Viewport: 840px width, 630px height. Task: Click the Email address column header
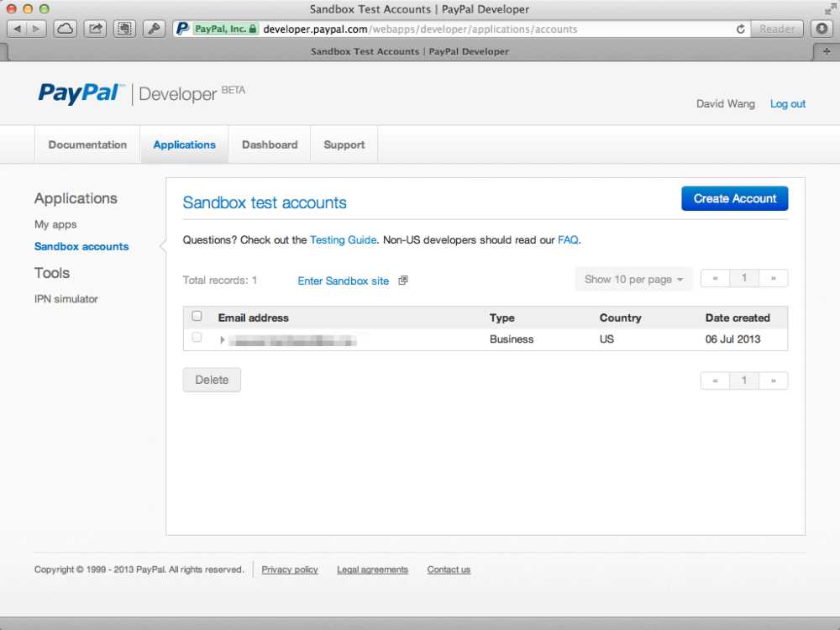[254, 318]
